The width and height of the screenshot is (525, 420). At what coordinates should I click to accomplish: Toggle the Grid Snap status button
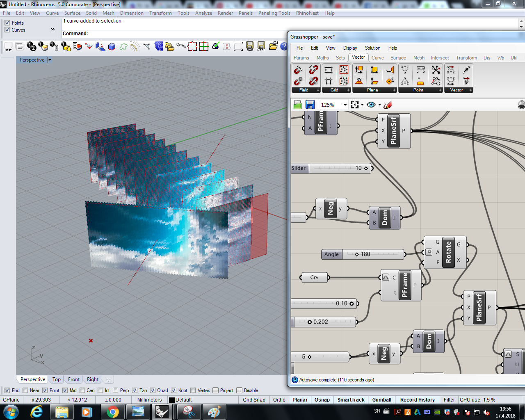254,400
